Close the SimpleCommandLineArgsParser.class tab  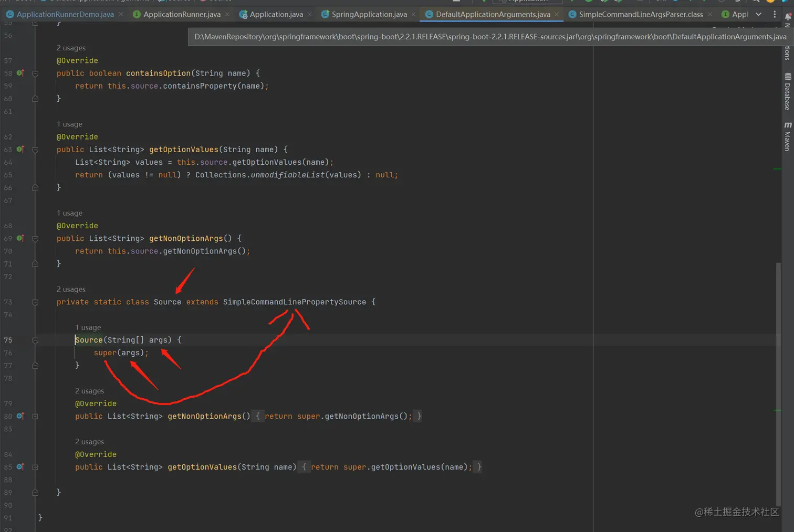[710, 14]
